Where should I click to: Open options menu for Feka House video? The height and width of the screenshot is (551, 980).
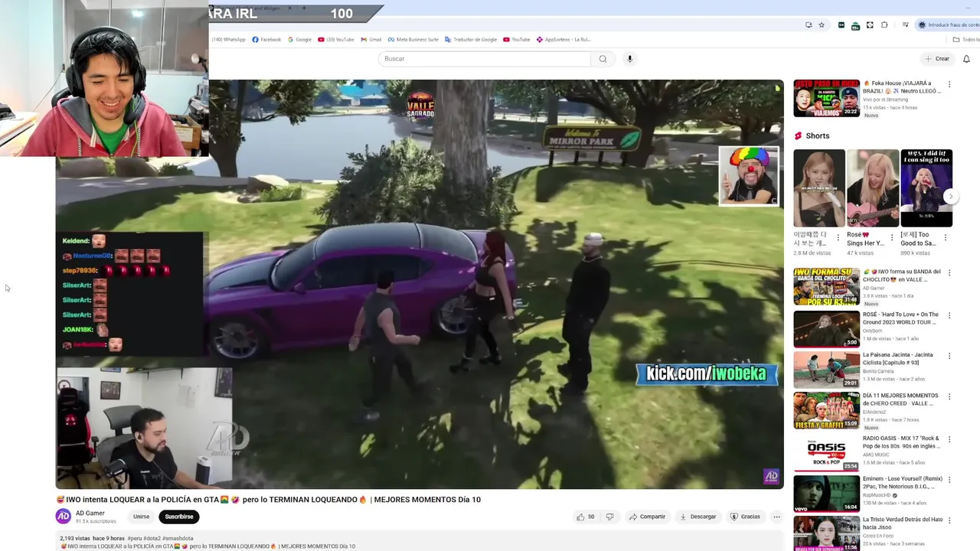[949, 85]
